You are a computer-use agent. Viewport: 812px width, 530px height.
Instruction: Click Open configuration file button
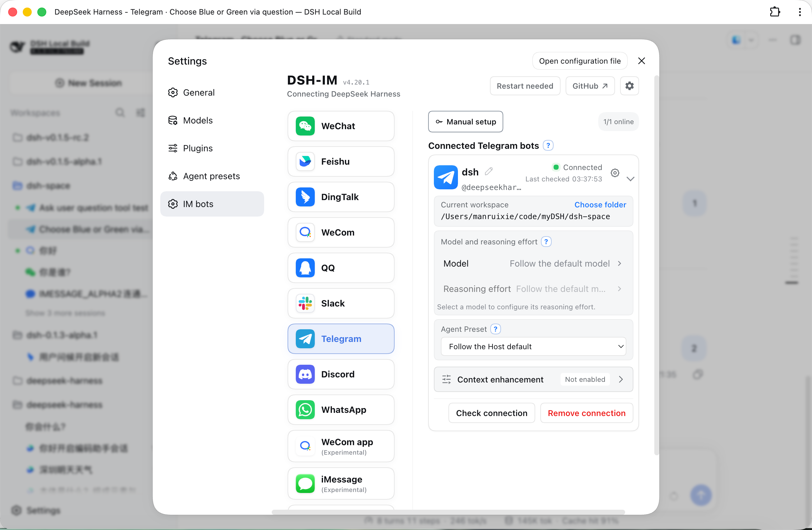click(580, 61)
